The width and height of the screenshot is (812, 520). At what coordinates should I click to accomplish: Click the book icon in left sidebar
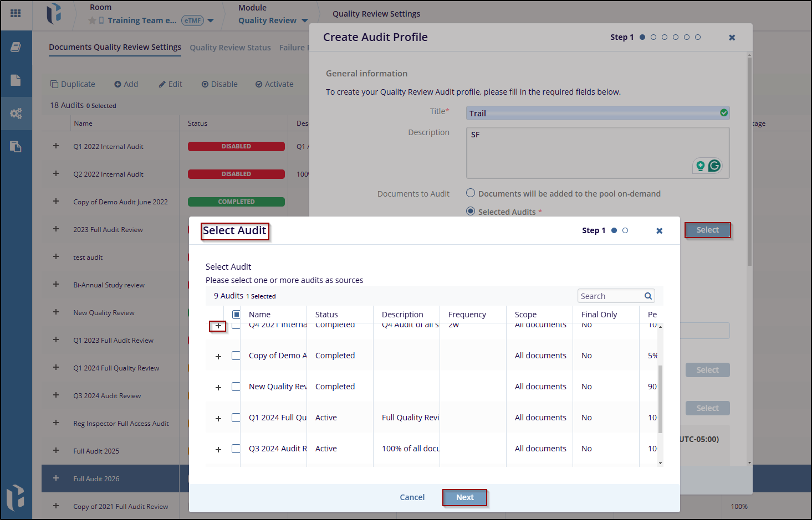pos(16,47)
